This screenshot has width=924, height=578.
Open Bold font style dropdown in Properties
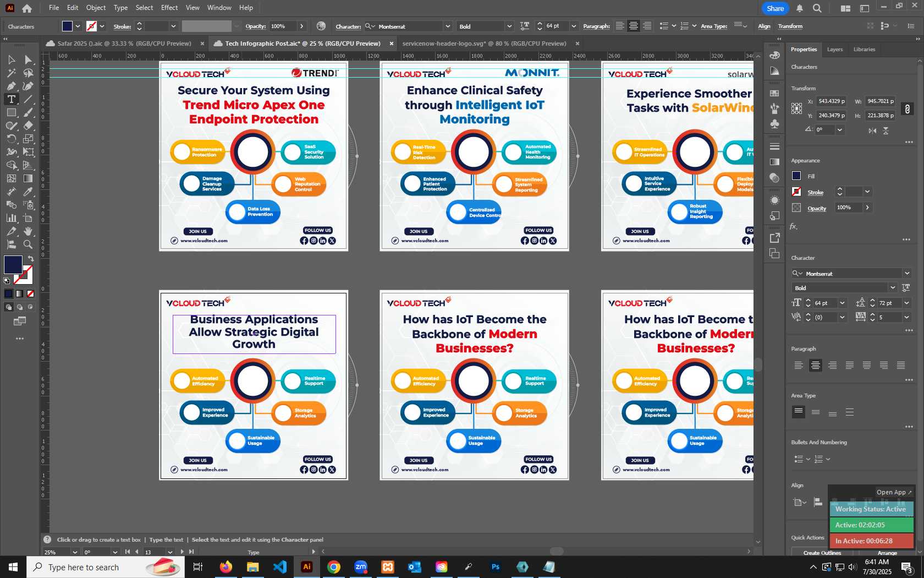point(893,288)
